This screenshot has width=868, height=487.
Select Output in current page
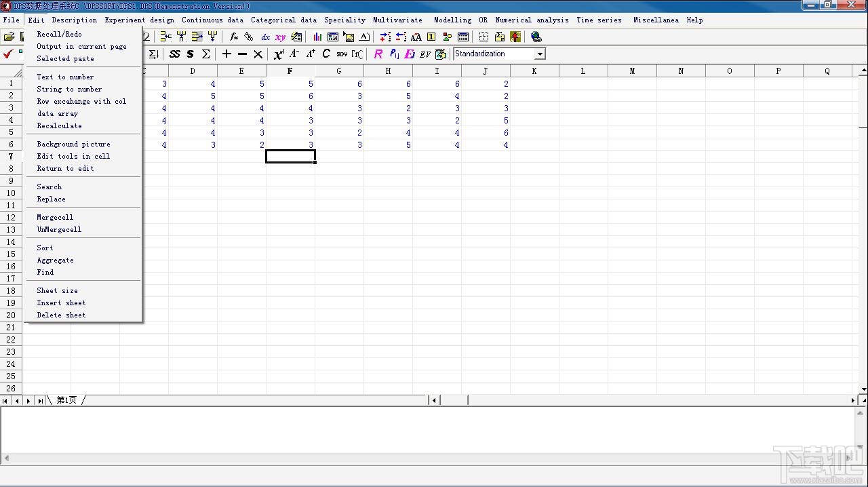83,46
